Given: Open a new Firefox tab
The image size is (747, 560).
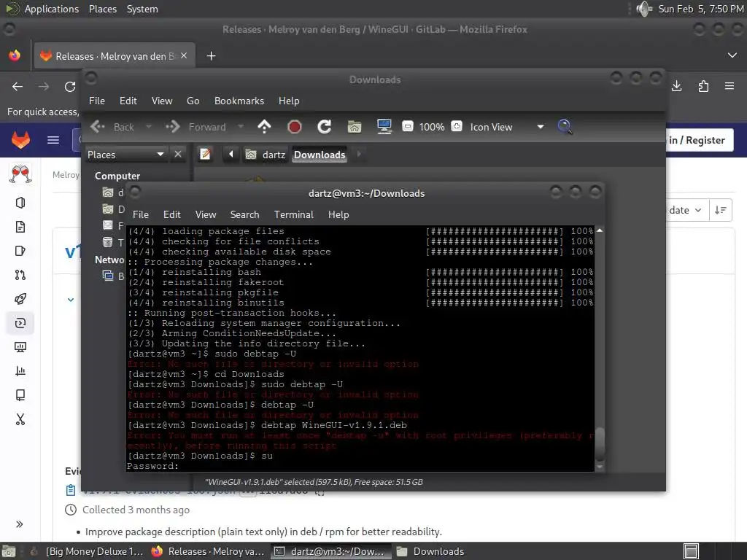Looking at the screenshot, I should (211, 56).
